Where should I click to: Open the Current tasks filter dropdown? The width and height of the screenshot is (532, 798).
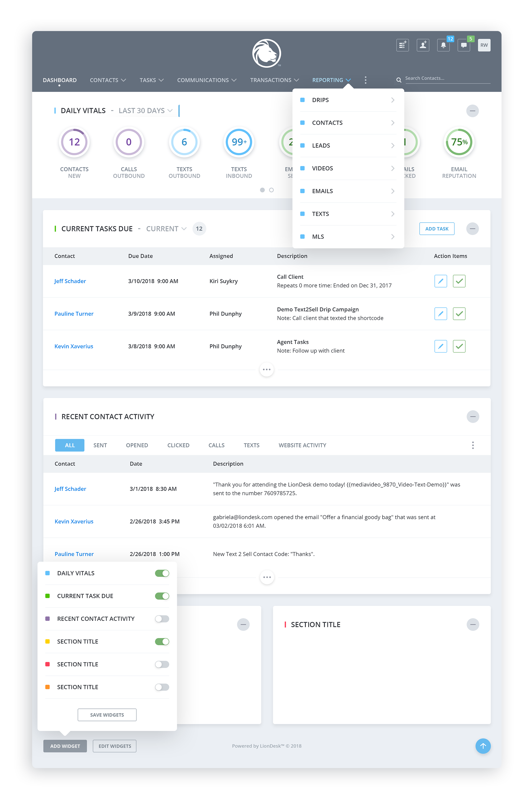(x=166, y=229)
